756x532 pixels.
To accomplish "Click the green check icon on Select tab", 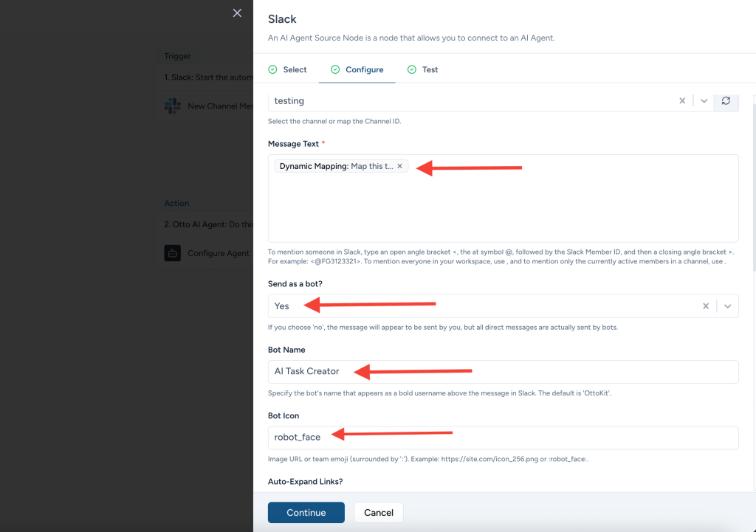I will (x=273, y=69).
